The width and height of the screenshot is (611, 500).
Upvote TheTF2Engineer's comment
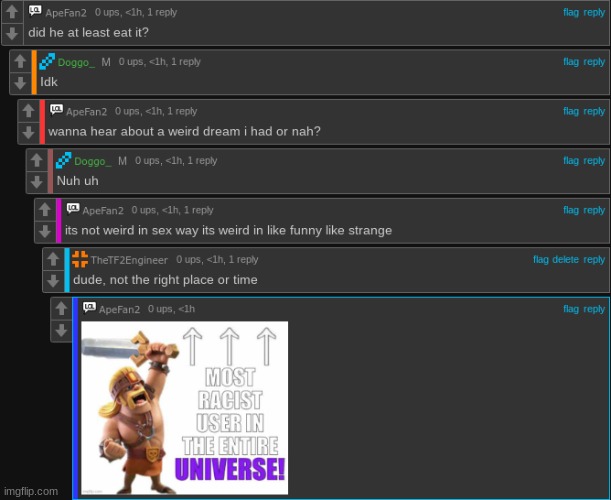point(53,259)
